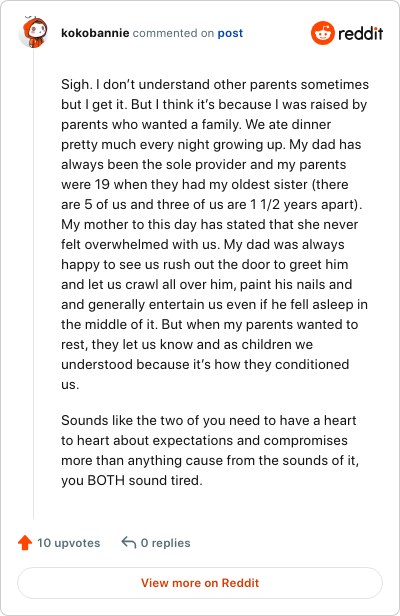Click the line starting "My mother to this day"
Screen dimensions: 400x616
coord(209,224)
